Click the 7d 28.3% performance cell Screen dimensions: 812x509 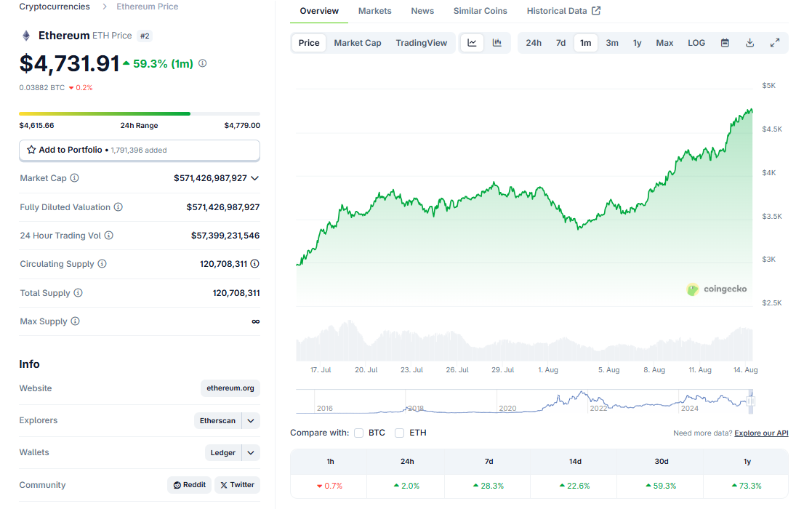tap(489, 486)
